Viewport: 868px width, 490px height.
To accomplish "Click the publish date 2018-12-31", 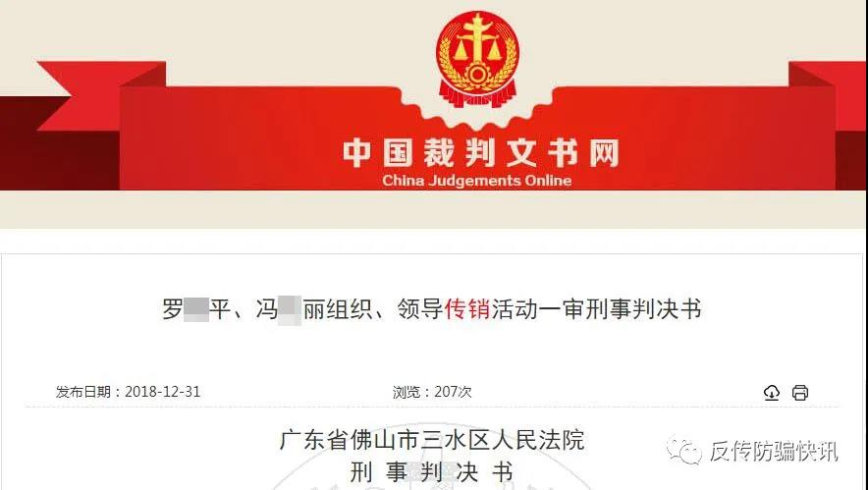I will (162, 392).
